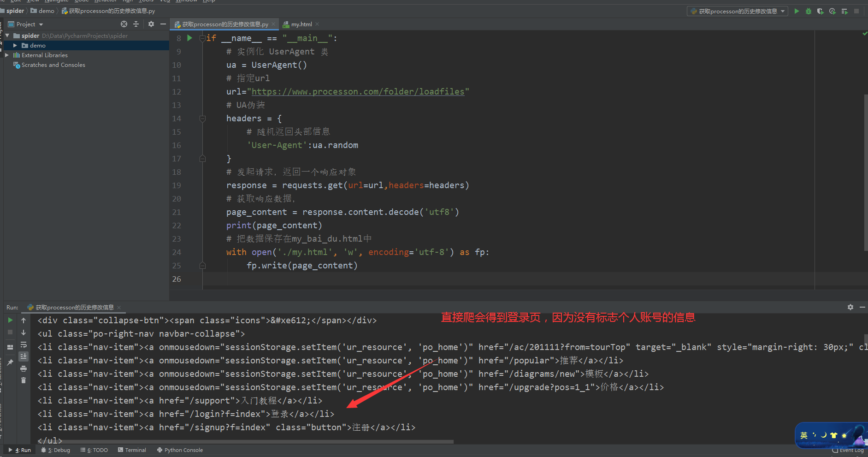Screen dimensions: 868x457
Task: Clear all Run console output
Action: tap(24, 380)
